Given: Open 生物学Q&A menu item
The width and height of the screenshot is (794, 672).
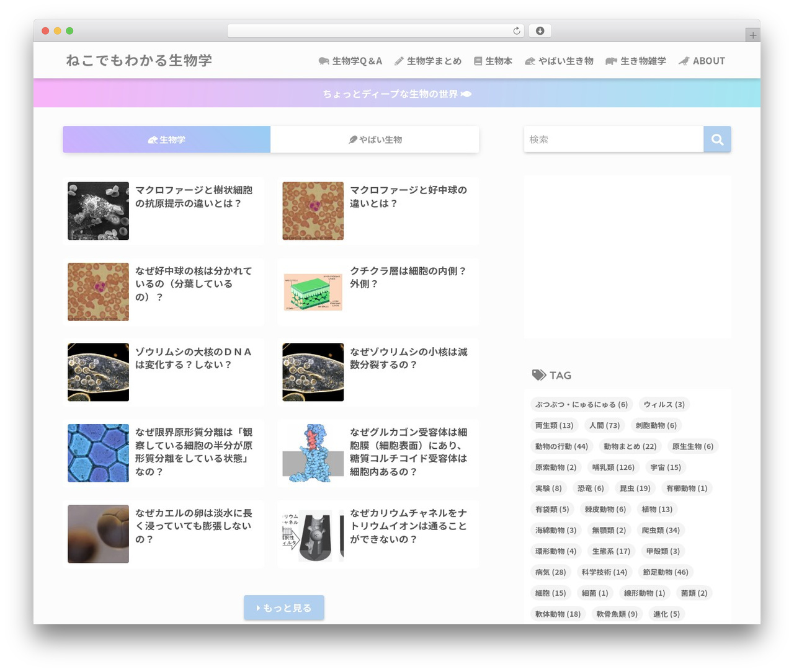Looking at the screenshot, I should [x=350, y=61].
